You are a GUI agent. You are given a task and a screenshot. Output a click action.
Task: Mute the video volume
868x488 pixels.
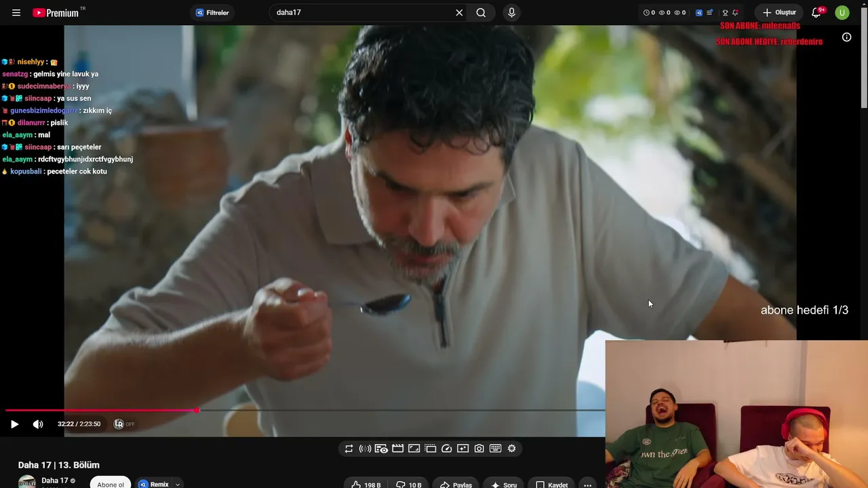pyautogui.click(x=38, y=424)
